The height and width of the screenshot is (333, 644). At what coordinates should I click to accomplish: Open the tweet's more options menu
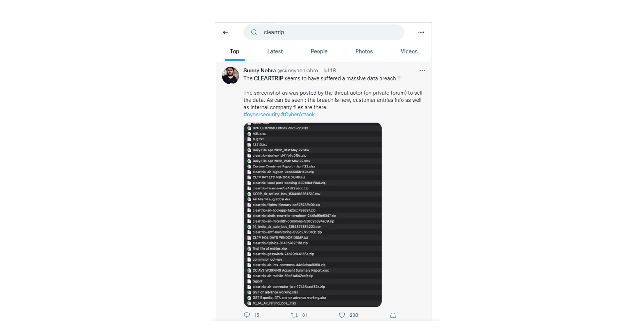click(x=422, y=71)
